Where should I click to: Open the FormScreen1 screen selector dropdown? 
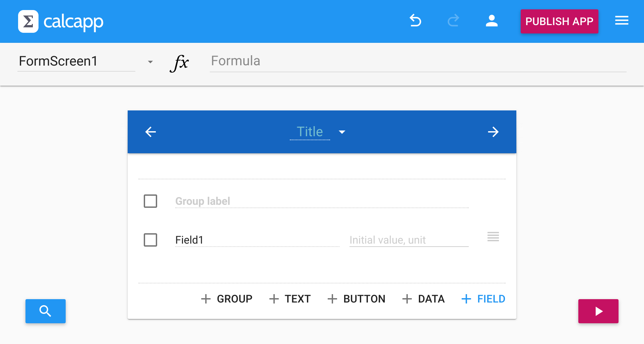click(x=150, y=62)
